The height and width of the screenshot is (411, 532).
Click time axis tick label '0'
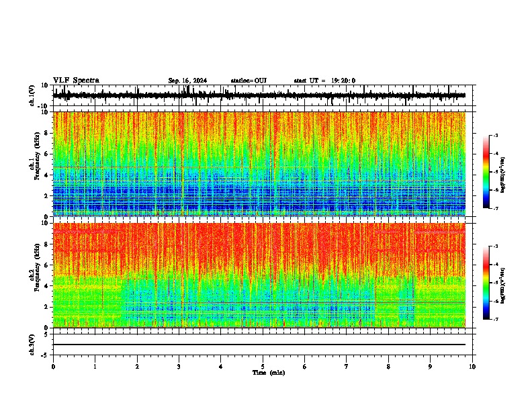point(53,367)
